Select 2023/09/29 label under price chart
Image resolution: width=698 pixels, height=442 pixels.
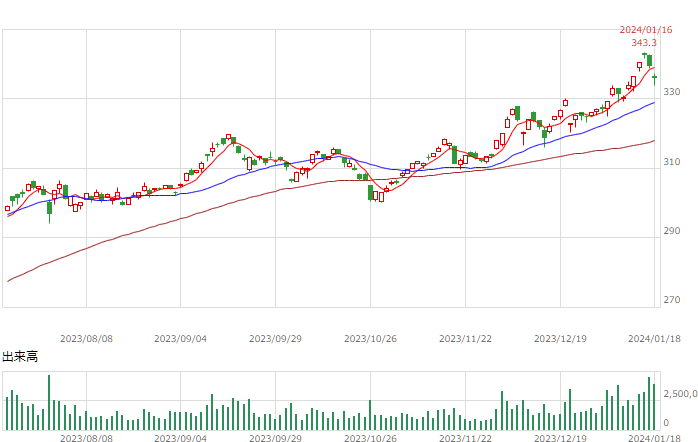point(275,339)
